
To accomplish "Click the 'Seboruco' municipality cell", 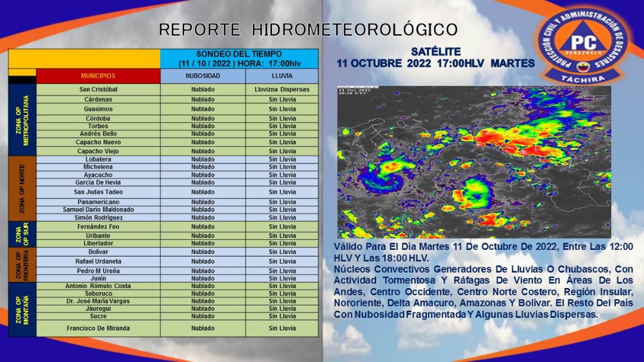I will tap(98, 293).
